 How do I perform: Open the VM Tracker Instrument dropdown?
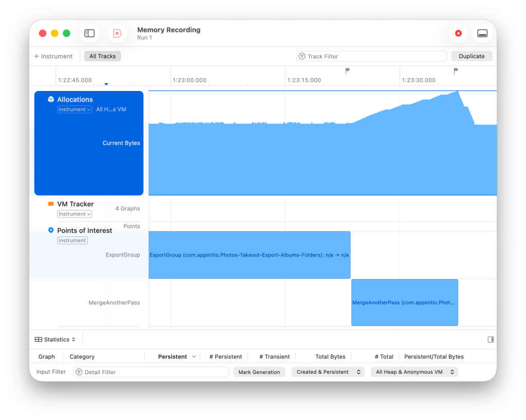(75, 214)
